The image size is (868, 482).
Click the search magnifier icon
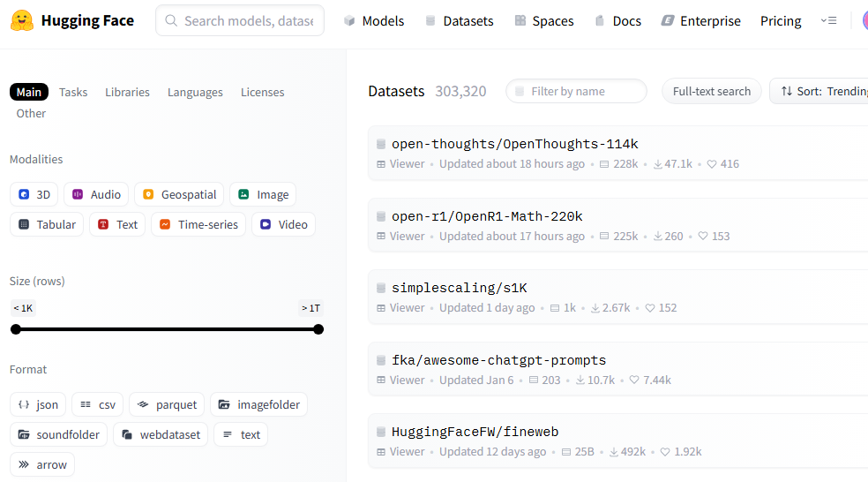(172, 20)
